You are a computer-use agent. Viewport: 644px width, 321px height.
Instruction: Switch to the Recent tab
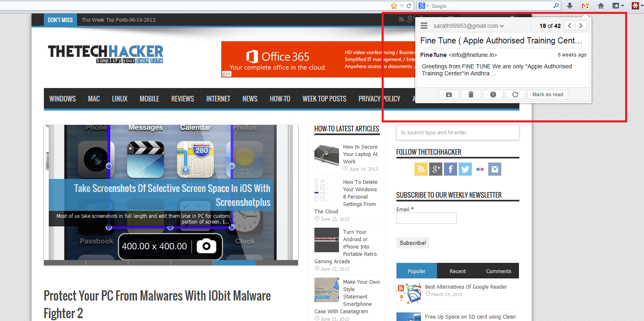click(x=457, y=271)
